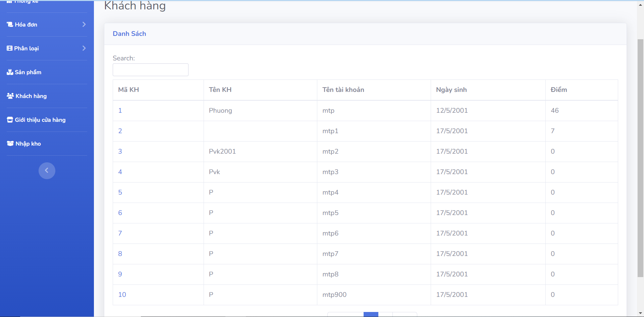Expand the Hóa đơn submenu chevron
The width and height of the screenshot is (644, 317).
coord(84,24)
